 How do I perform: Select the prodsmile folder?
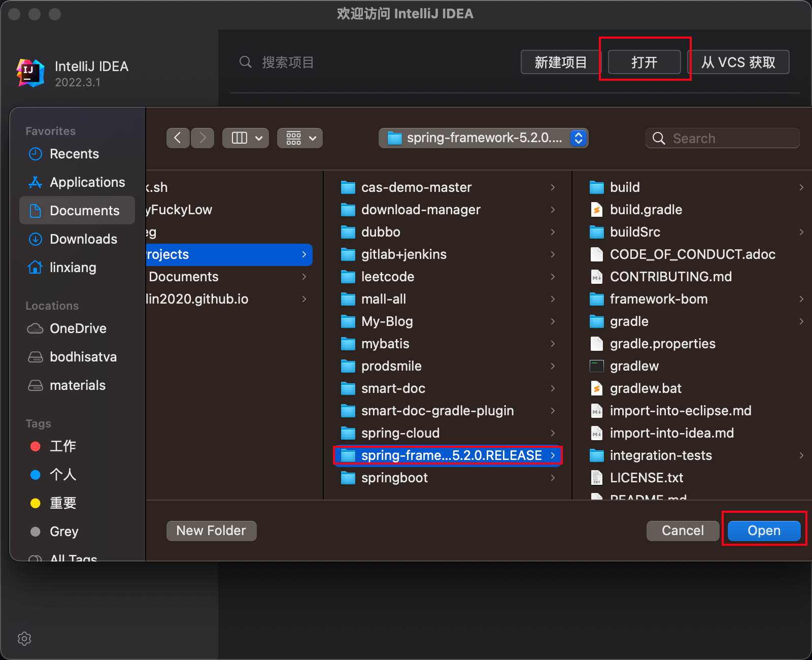click(448, 366)
